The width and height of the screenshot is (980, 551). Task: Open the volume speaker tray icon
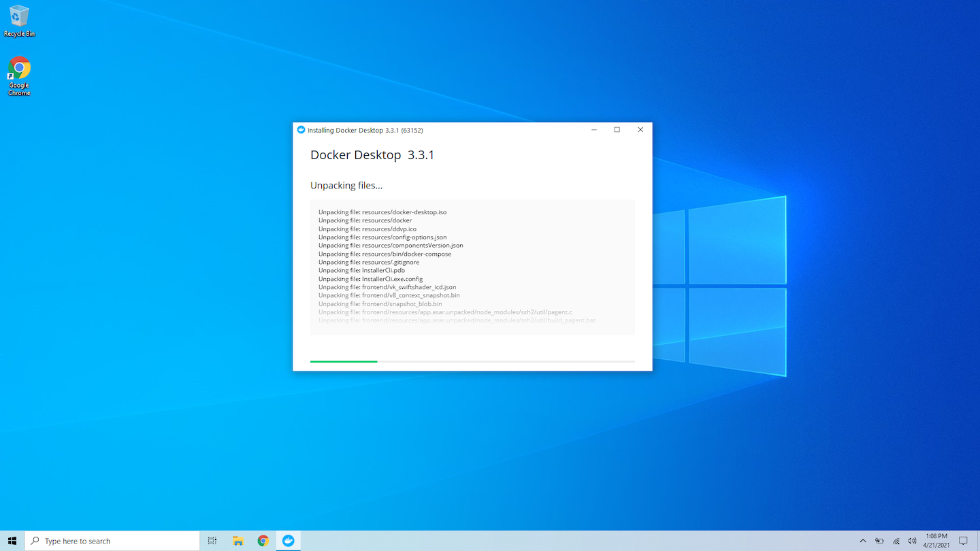coord(912,541)
